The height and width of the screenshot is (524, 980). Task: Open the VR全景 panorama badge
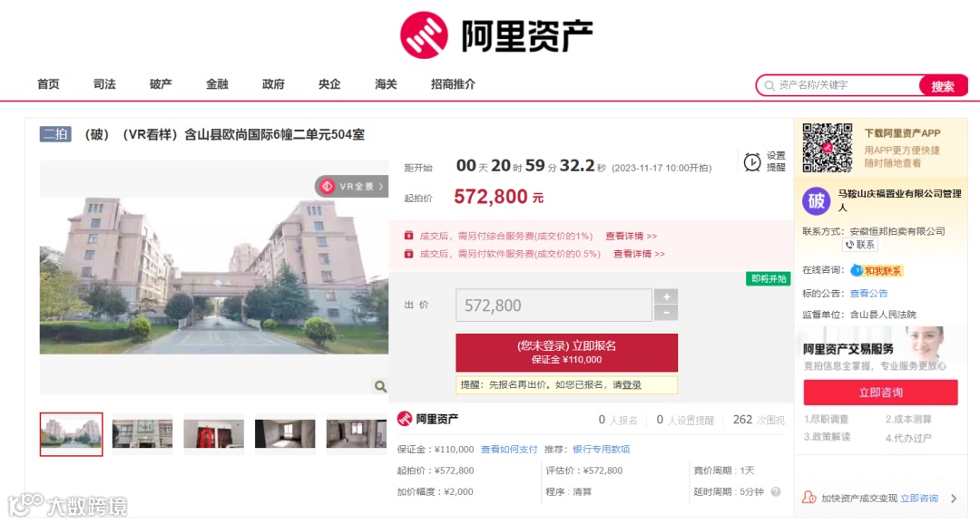point(352,186)
